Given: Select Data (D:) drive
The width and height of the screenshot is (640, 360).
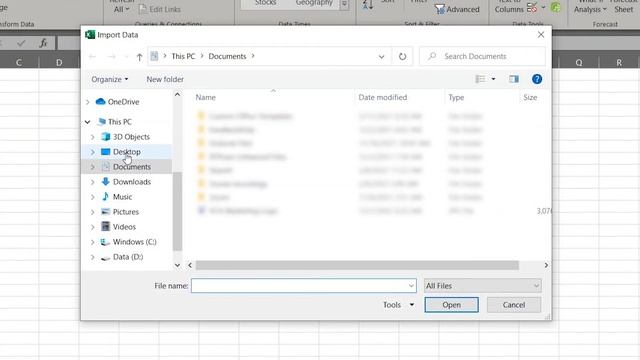Looking at the screenshot, I should coord(128,257).
